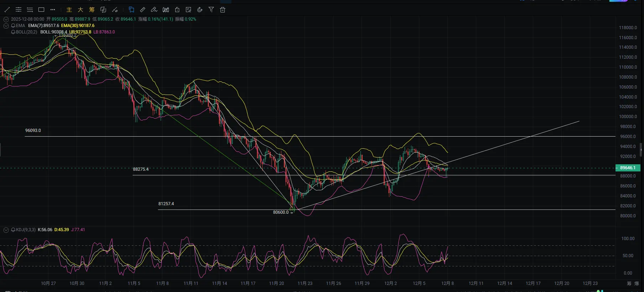The image size is (644, 292).
Task: Click the KDJ(9,3,3) indicator label
Action: tap(26, 230)
